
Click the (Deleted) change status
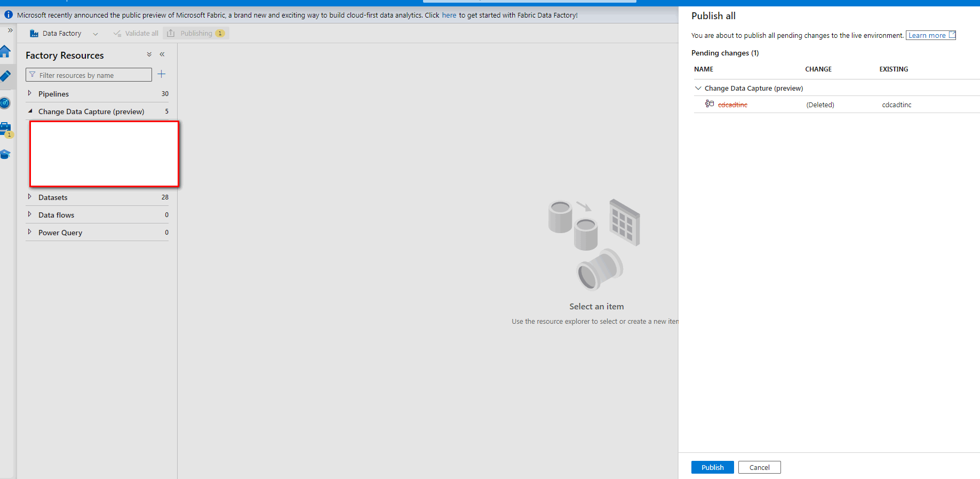820,105
